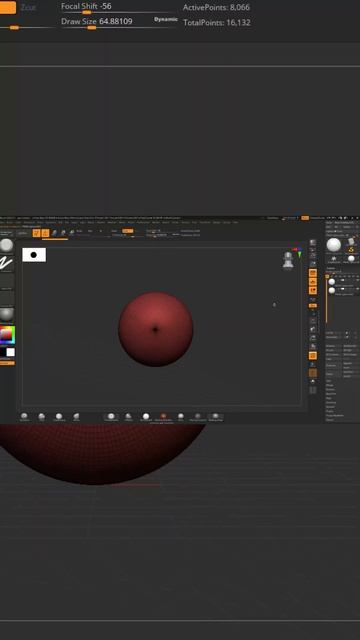Select the white main color swatch
Screen dimensions: 360x640
pos(11,352)
